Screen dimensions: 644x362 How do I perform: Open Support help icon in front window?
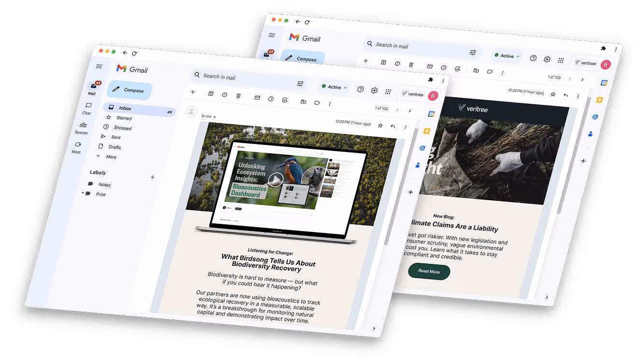[x=360, y=89]
